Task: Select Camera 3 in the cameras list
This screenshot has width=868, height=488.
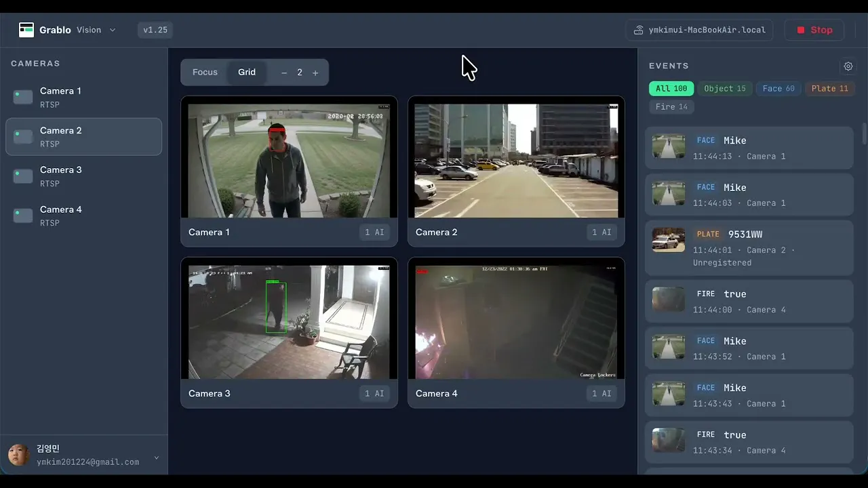Action: [x=84, y=176]
